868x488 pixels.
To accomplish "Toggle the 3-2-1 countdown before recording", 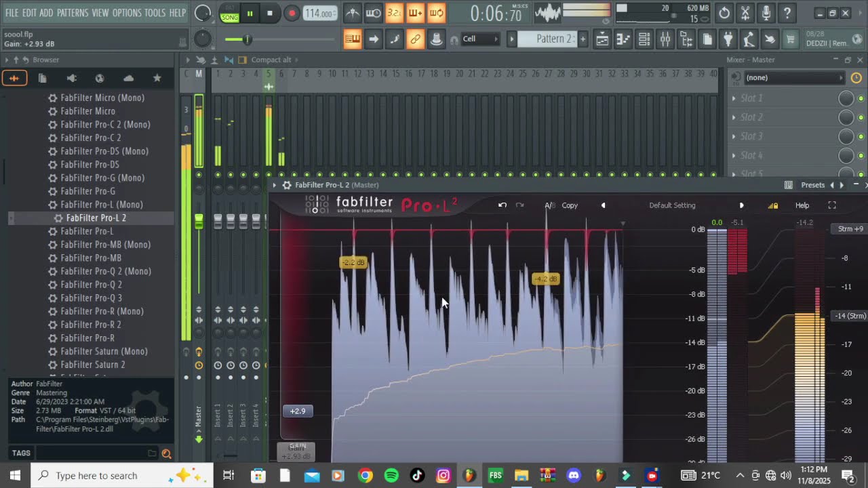I will point(394,13).
